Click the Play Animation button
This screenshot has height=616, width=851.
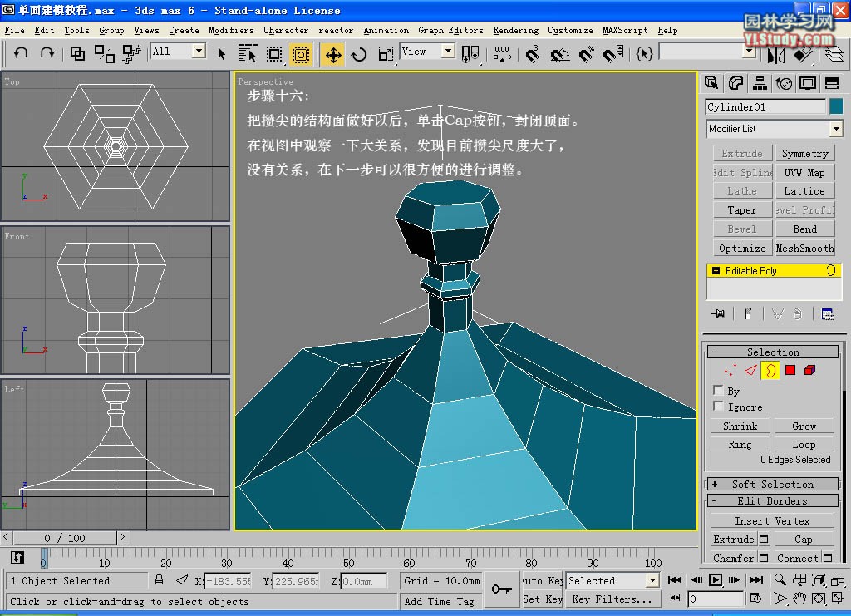716,579
